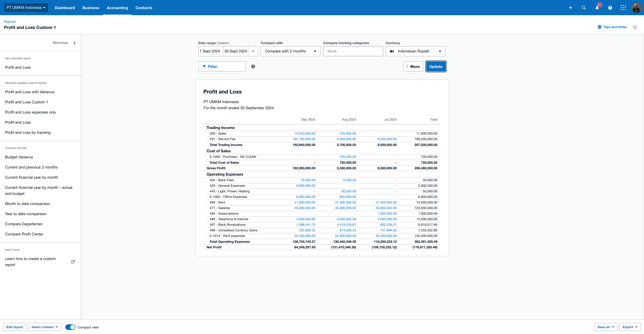644x334 pixels.
Task: Click the More options icon
Action: pos(407,66)
